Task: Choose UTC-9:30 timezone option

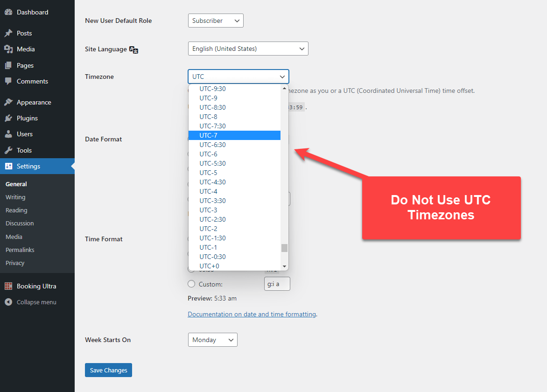Action: pyautogui.click(x=234, y=89)
